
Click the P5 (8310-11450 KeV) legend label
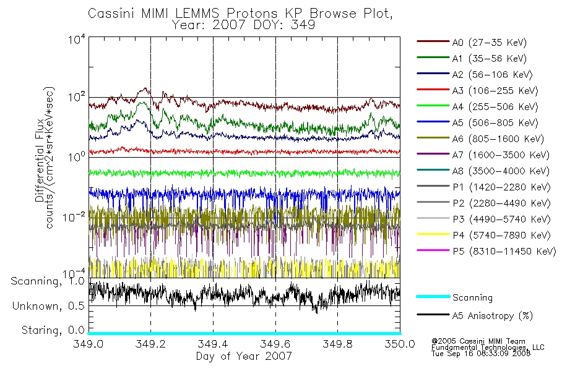pyautogui.click(x=504, y=252)
